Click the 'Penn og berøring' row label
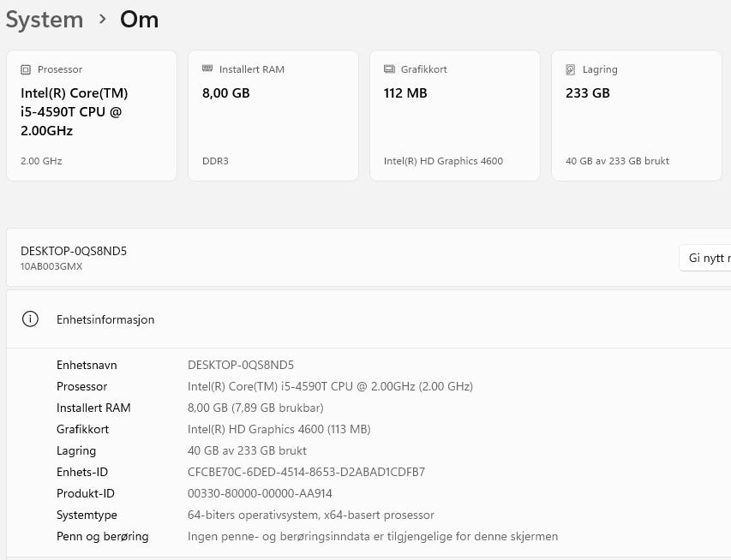Viewport: 731px width, 560px height. (x=103, y=537)
